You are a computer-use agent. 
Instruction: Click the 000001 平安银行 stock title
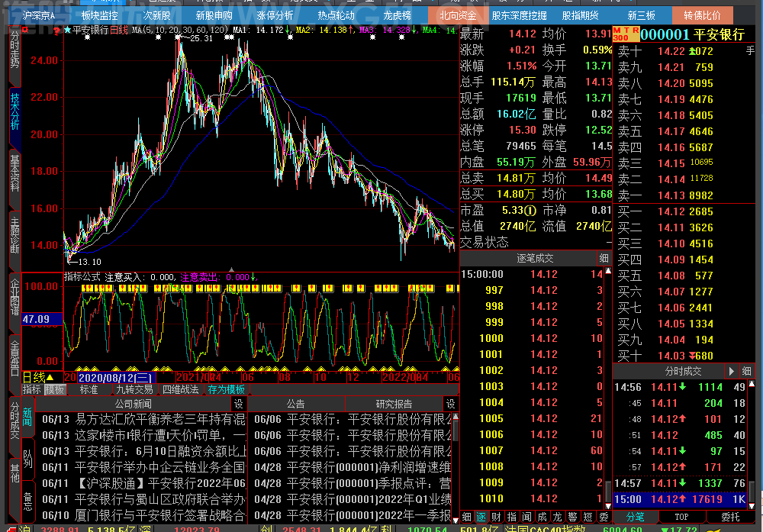coord(693,34)
